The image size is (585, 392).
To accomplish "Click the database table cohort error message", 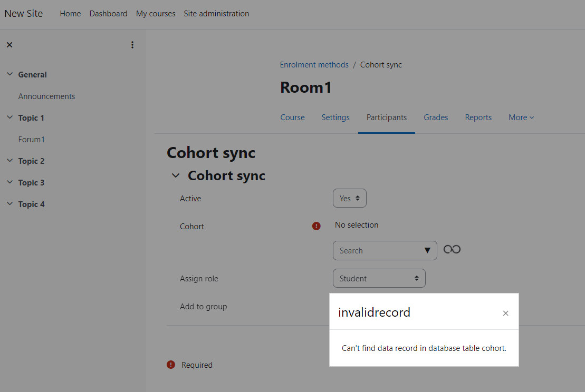I will (424, 348).
